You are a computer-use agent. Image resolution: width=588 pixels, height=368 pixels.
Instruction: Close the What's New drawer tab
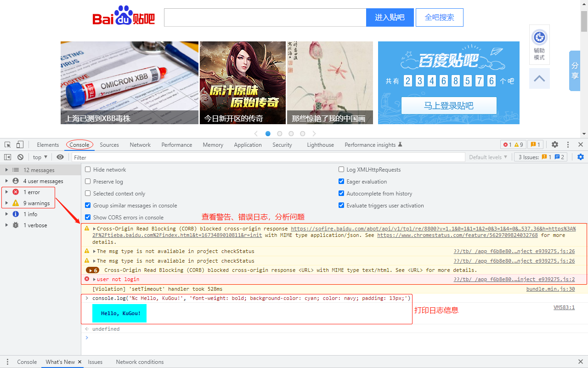click(79, 362)
